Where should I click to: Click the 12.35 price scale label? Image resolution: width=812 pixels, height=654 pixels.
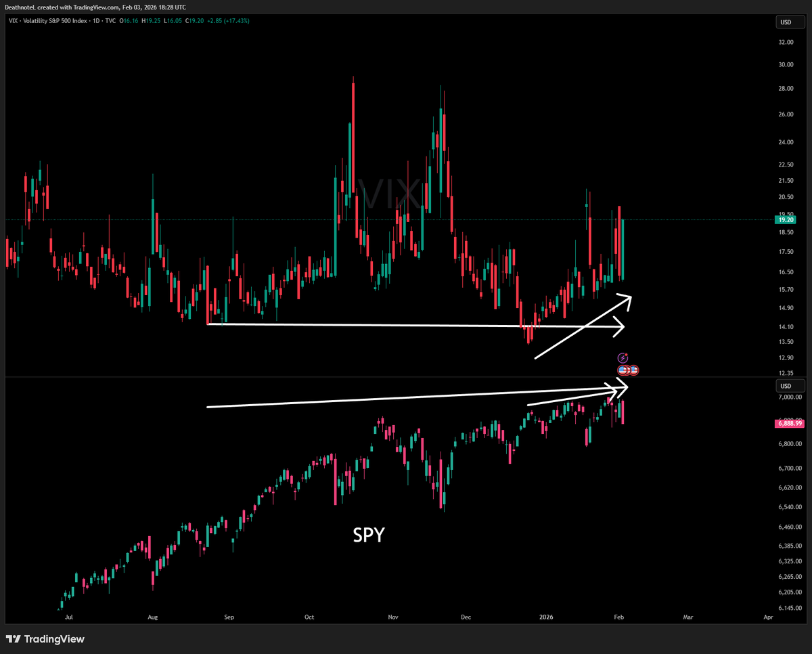[786, 373]
